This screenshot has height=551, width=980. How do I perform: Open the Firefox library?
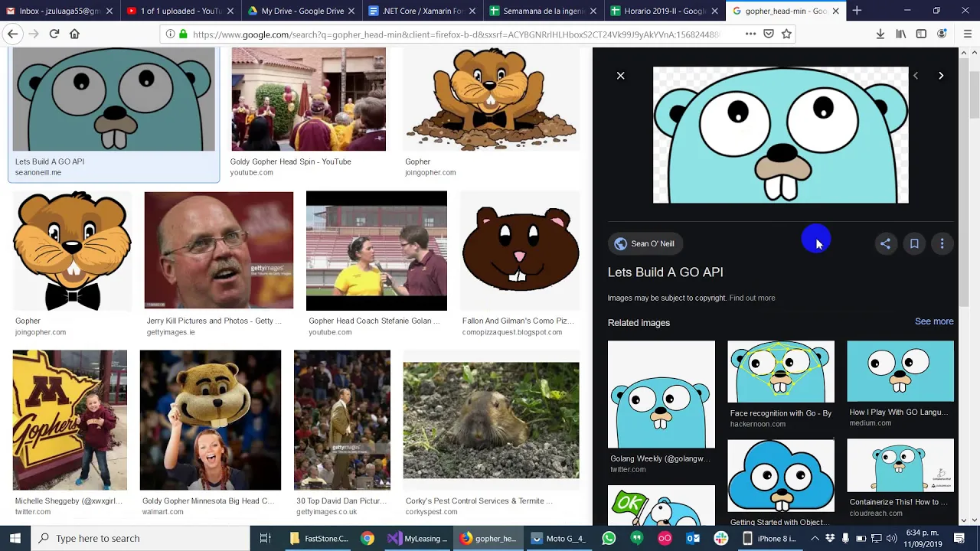click(901, 34)
